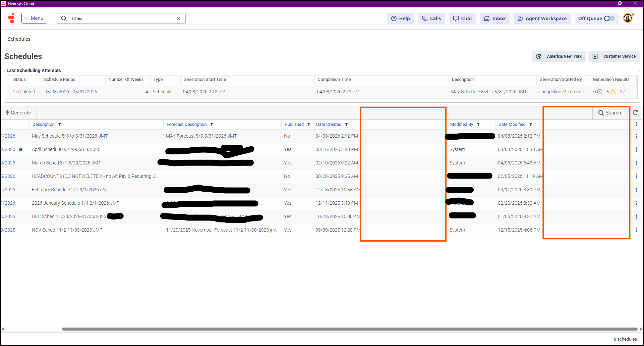Select 'Jacqueline M Turner' in Generation Started By
The image size is (644, 346).
pos(560,92)
